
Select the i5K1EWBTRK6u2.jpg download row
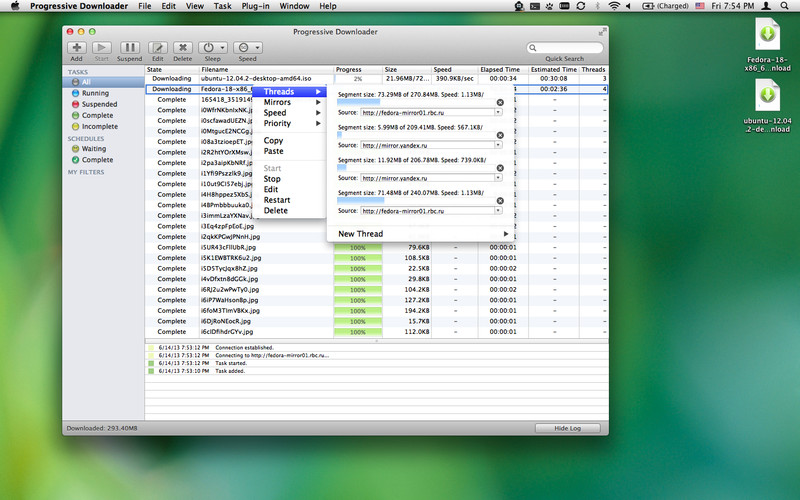click(x=377, y=258)
